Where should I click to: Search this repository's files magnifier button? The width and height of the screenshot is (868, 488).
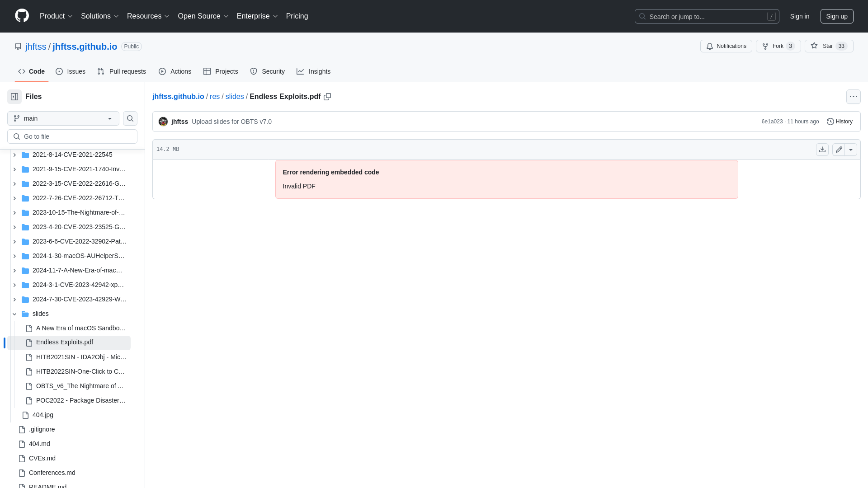tap(130, 118)
